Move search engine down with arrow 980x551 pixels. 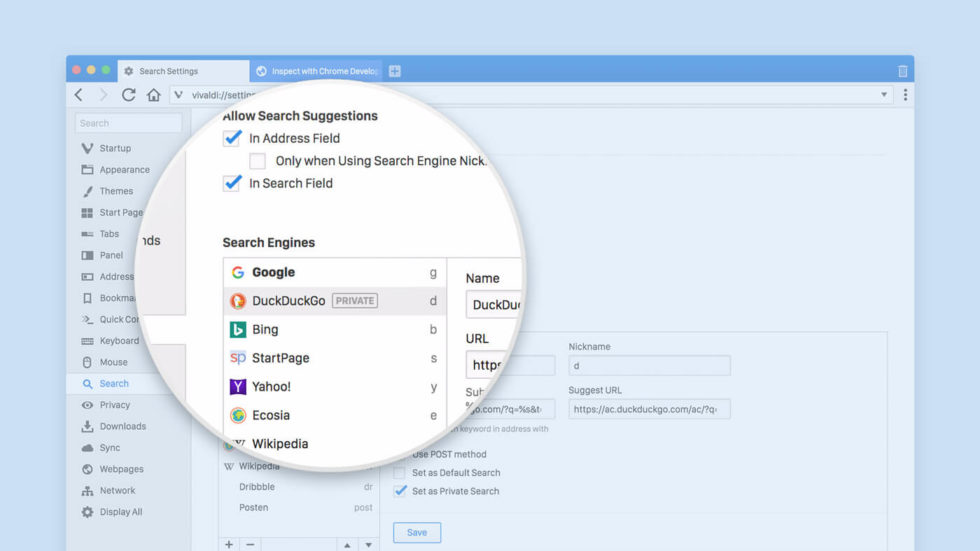tap(369, 545)
